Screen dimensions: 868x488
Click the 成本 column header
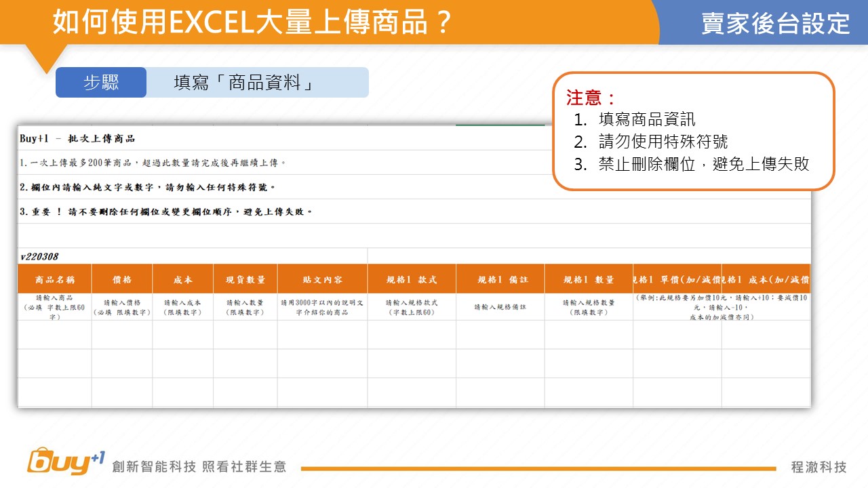pos(183,279)
